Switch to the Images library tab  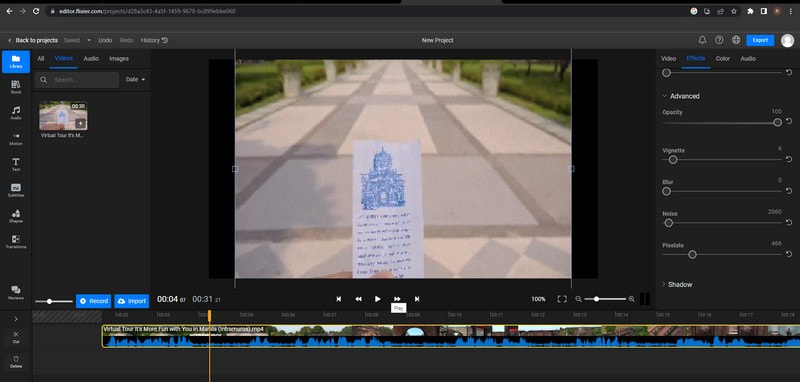click(x=119, y=59)
